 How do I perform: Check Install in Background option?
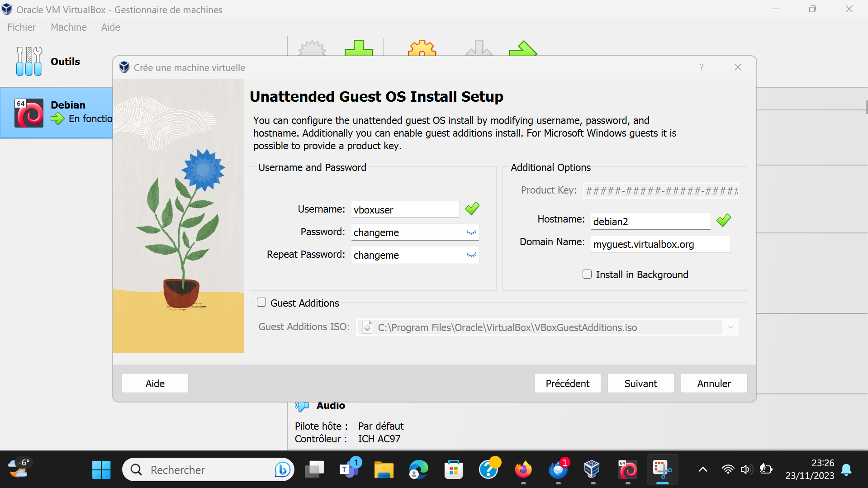pos(587,274)
